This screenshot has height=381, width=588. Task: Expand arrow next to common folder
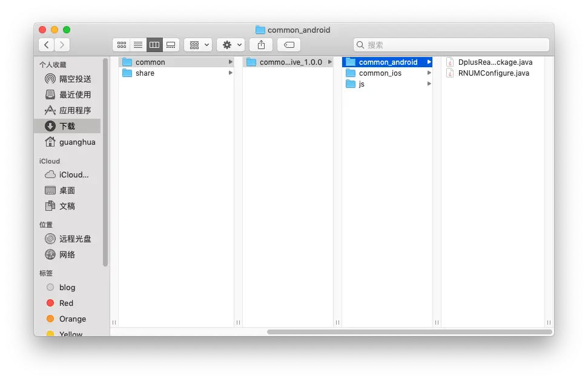(230, 62)
